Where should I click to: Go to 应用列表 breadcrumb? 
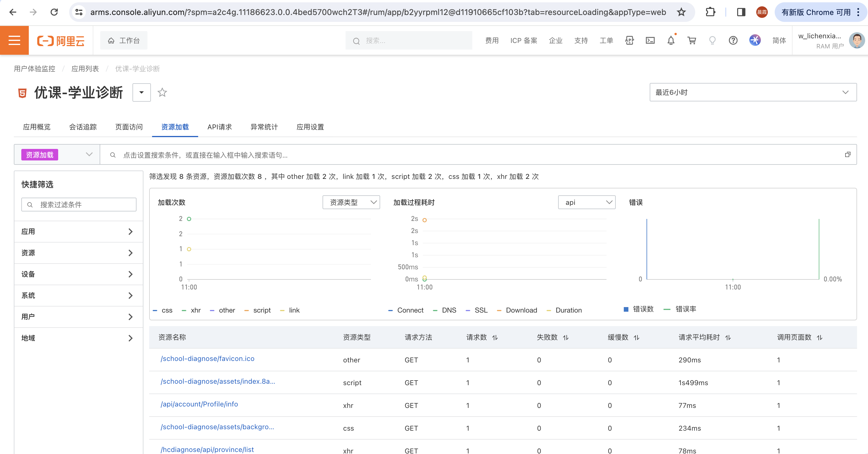(85, 69)
